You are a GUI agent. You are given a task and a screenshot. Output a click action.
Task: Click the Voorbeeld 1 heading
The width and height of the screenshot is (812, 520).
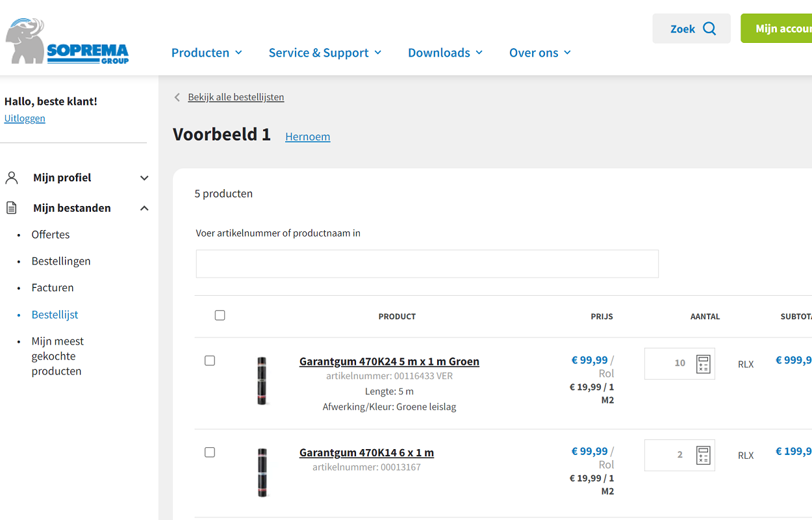pos(222,134)
